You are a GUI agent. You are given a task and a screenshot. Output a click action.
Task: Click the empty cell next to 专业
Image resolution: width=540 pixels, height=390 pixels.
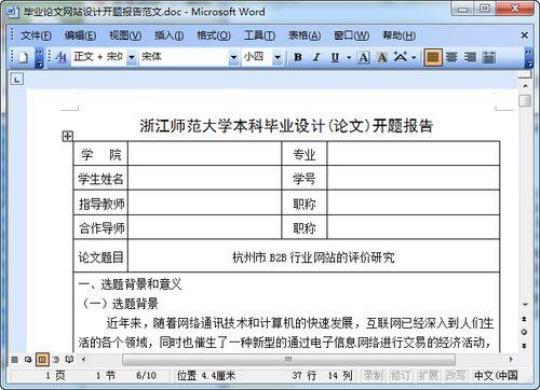coord(413,154)
